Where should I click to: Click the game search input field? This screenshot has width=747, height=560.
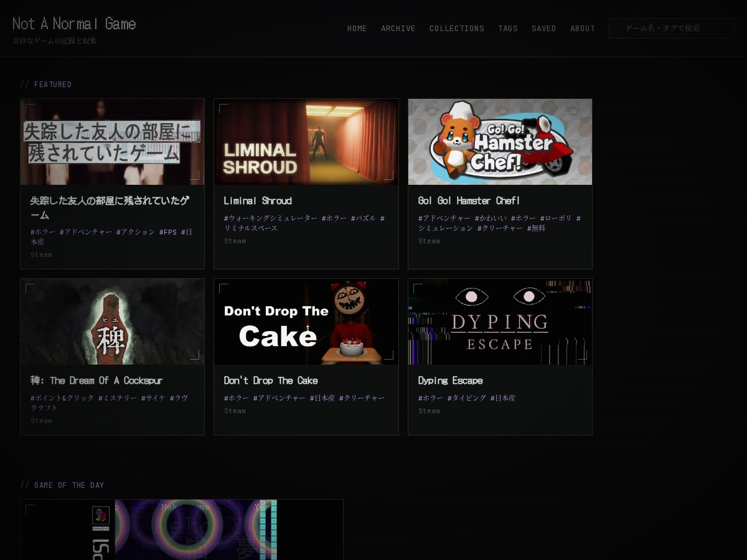tap(672, 29)
